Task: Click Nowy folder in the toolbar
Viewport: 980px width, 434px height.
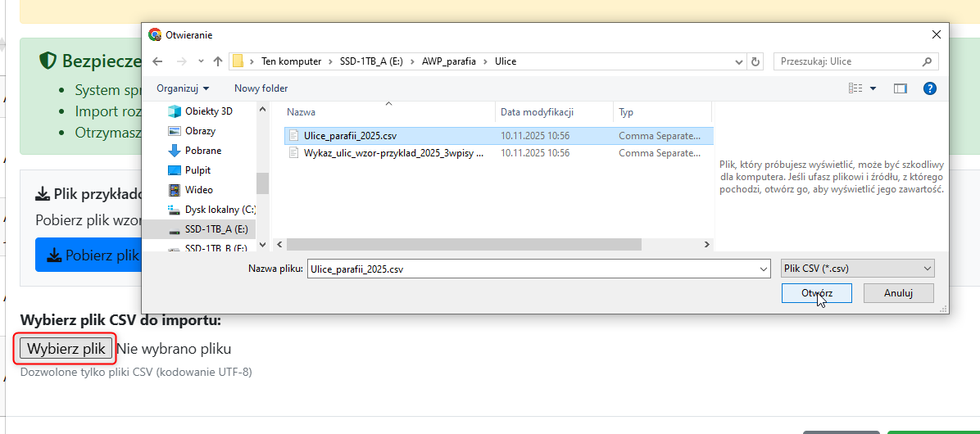Action: tap(261, 88)
